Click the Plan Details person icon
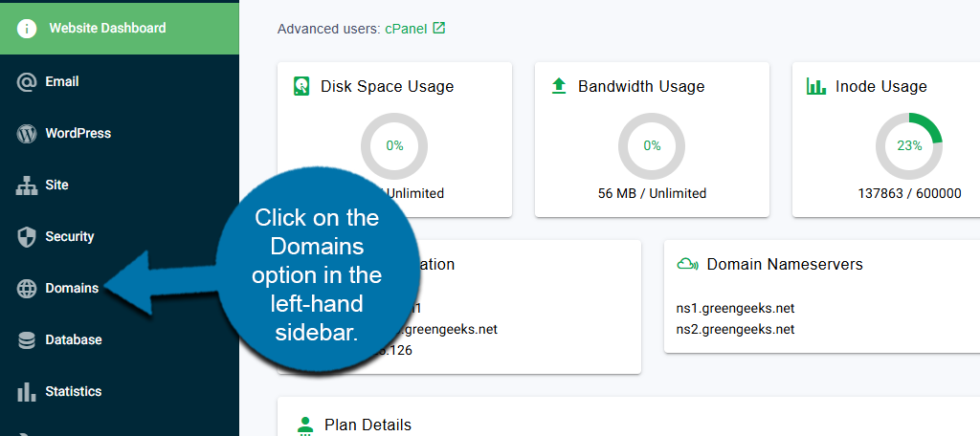 (x=305, y=425)
